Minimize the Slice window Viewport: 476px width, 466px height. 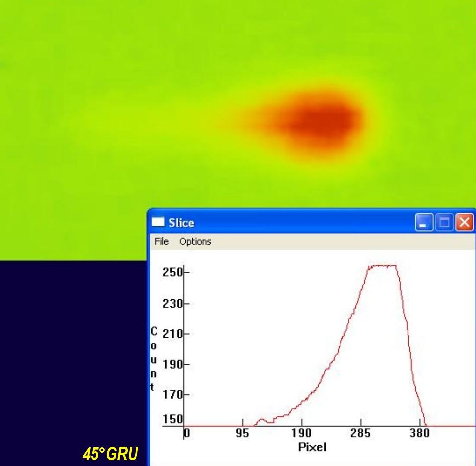(x=424, y=222)
